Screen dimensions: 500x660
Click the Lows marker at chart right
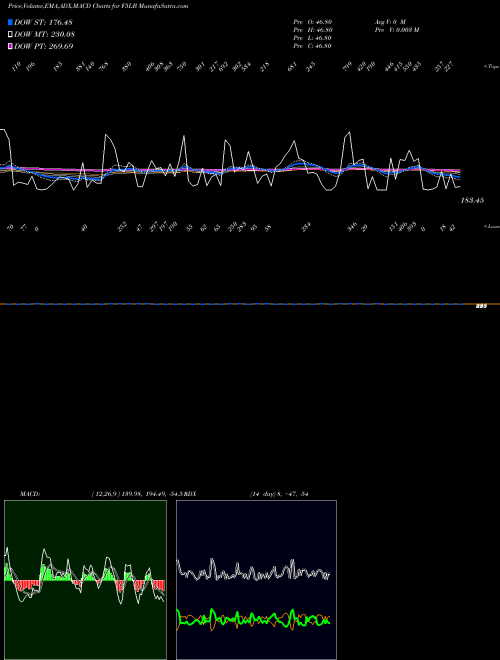point(491,226)
